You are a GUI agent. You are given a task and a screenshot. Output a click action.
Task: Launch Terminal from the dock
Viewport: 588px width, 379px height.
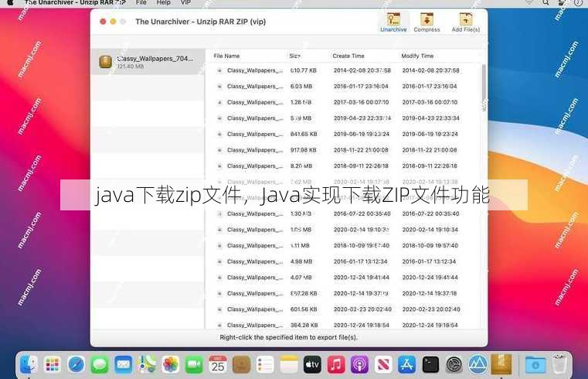point(430,364)
